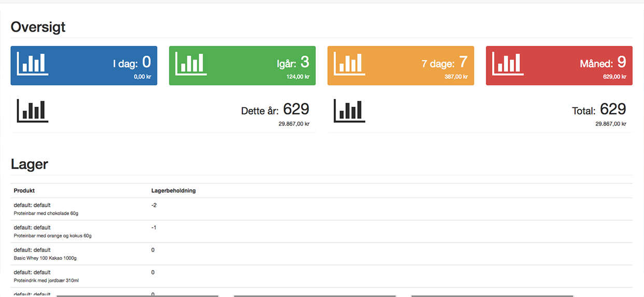The height and width of the screenshot is (297, 644).
Task: Click the bar chart icon beside Dette år
Action: pyautogui.click(x=33, y=111)
